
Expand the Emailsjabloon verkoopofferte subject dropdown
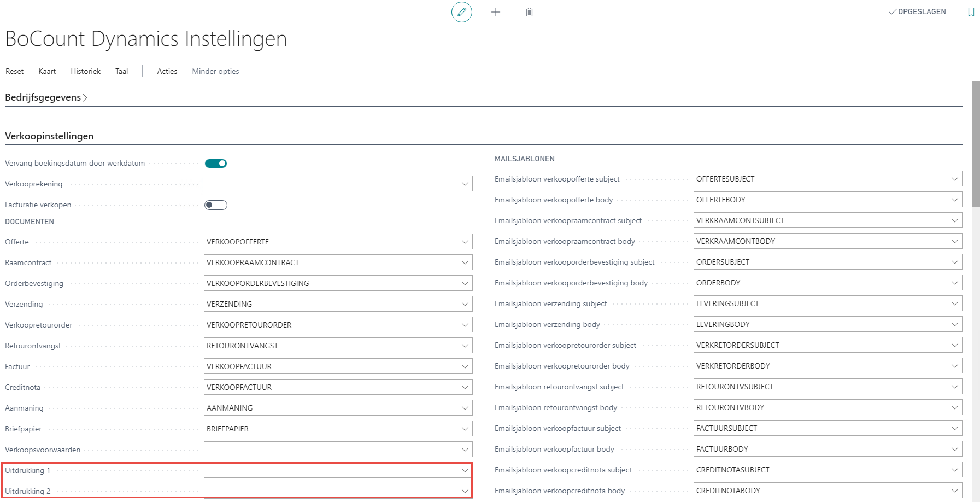[x=954, y=179]
